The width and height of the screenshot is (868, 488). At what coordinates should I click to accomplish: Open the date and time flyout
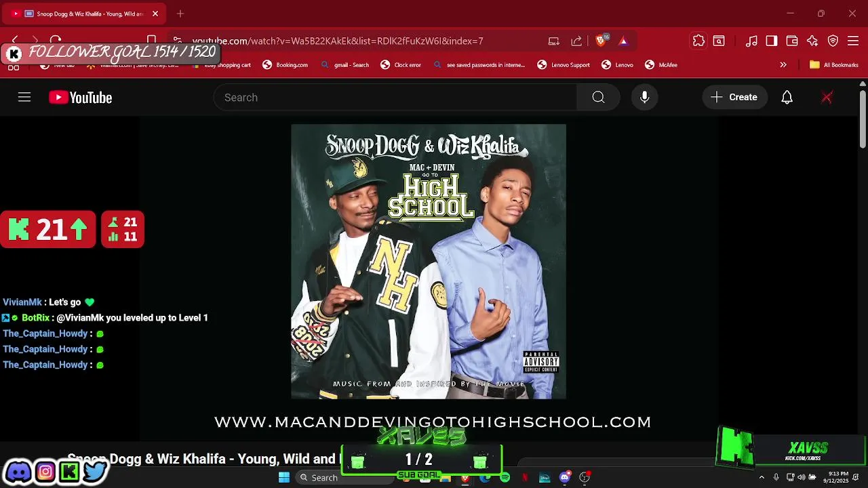tap(837, 478)
